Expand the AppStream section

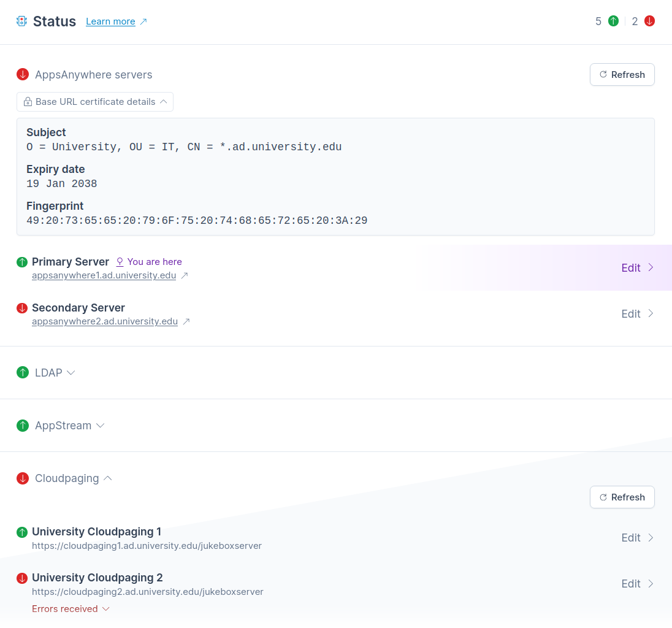(x=69, y=426)
